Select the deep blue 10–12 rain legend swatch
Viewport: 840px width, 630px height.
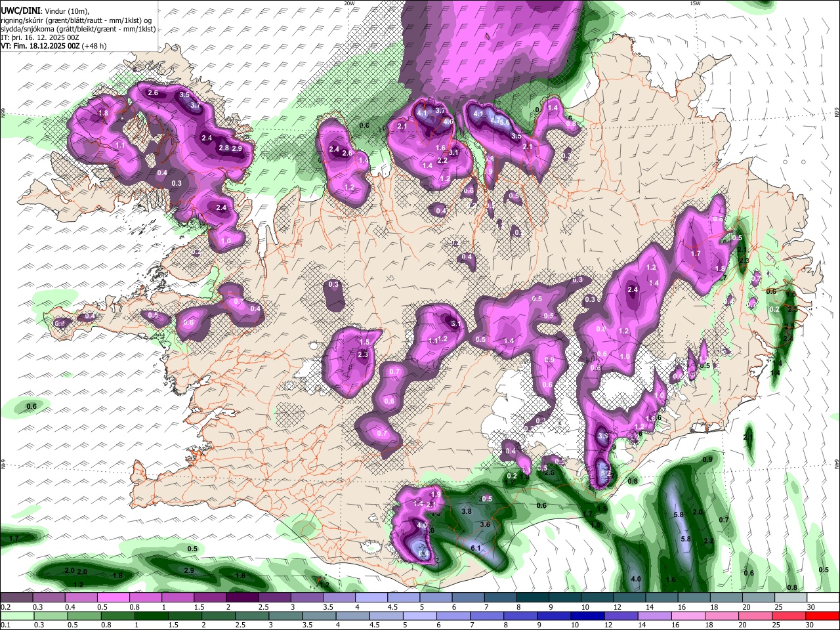(588, 616)
